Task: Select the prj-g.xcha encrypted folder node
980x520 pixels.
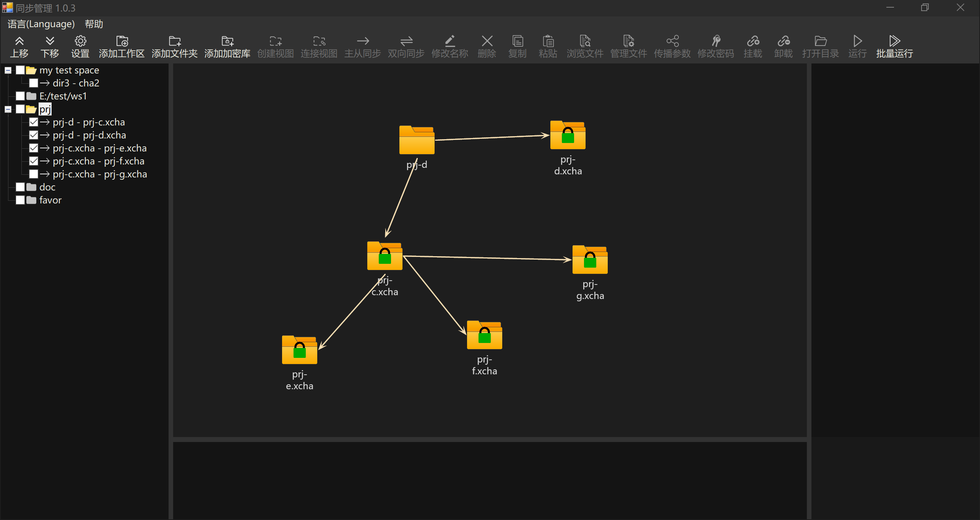Action: click(590, 260)
